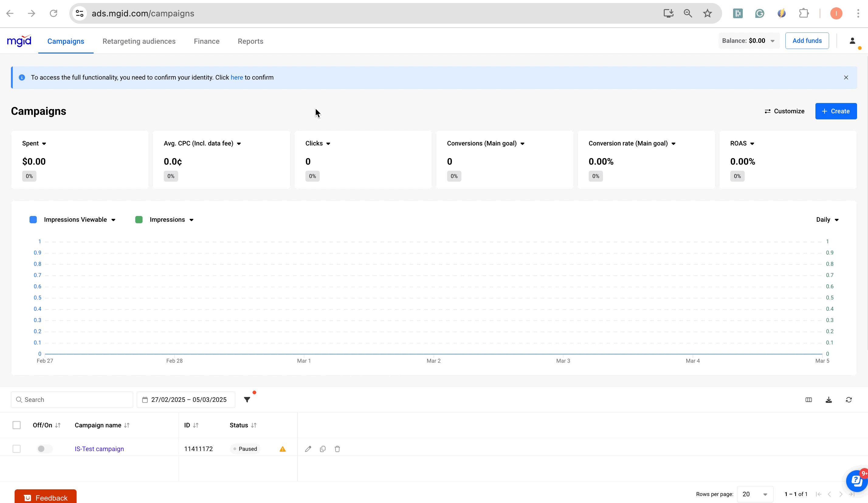
Task: Click the campaign Search input field
Action: [x=76, y=399]
